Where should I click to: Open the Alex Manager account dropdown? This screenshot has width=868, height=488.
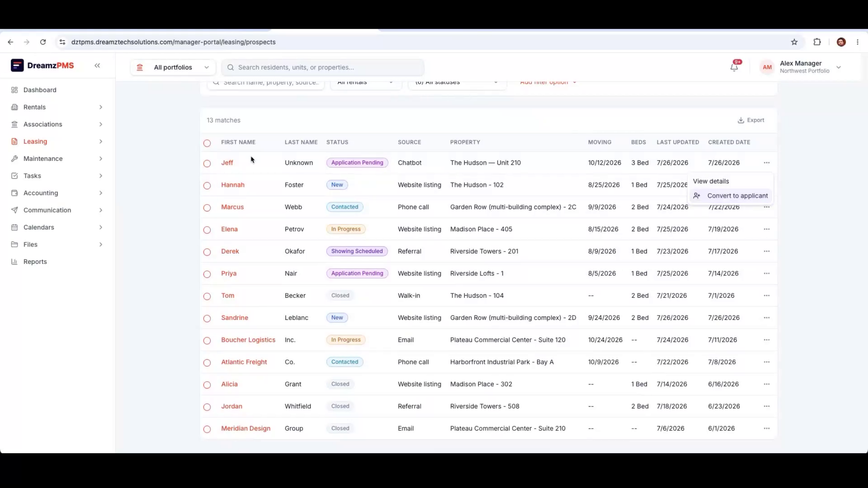(x=838, y=67)
